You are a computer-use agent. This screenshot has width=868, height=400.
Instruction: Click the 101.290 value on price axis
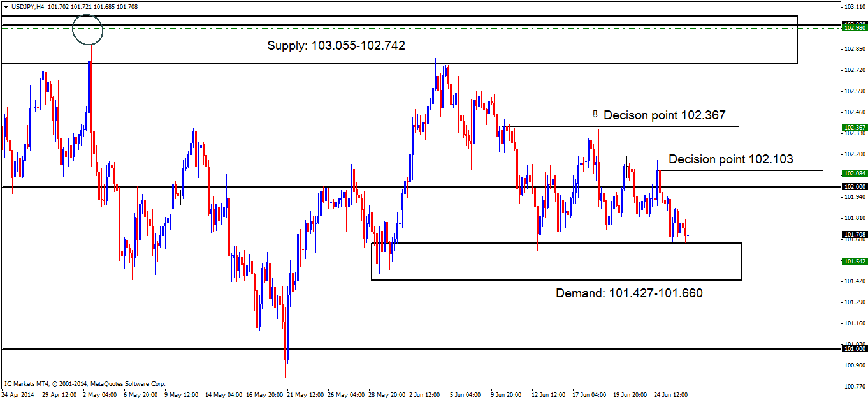coord(854,302)
